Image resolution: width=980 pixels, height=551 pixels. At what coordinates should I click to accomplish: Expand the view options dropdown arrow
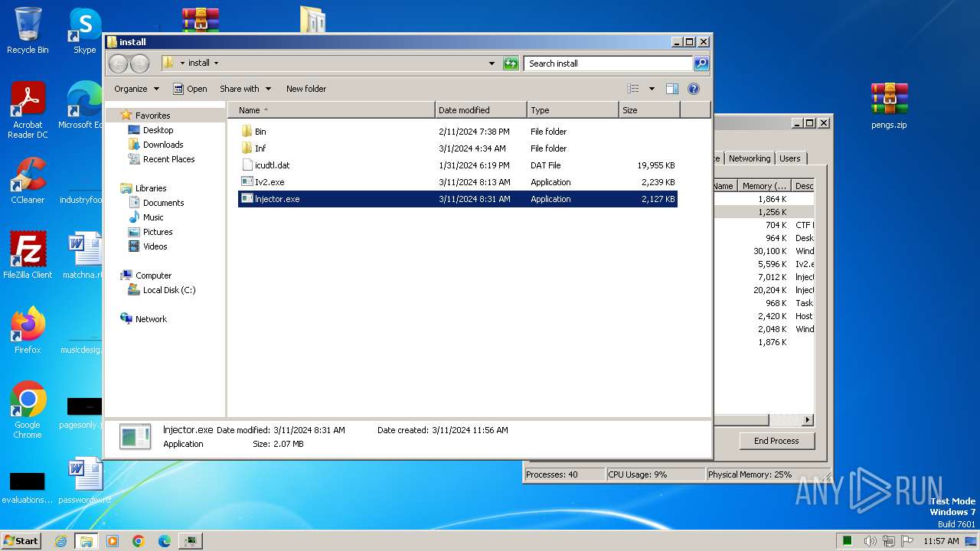point(652,89)
